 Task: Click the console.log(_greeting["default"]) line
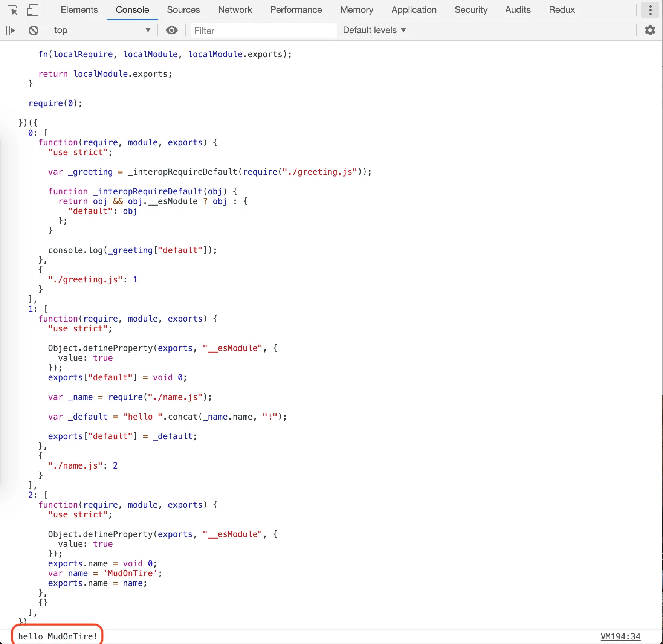pyautogui.click(x=133, y=250)
